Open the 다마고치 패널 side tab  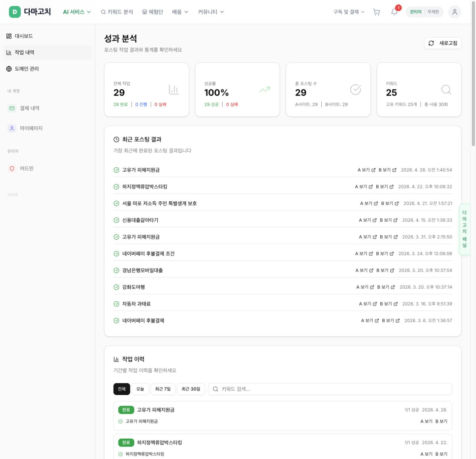click(x=465, y=229)
